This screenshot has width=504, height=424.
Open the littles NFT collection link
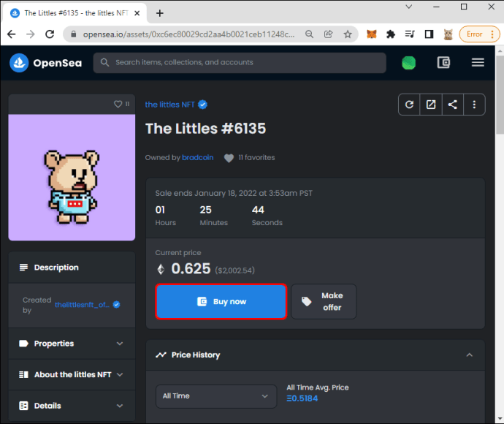coord(169,105)
